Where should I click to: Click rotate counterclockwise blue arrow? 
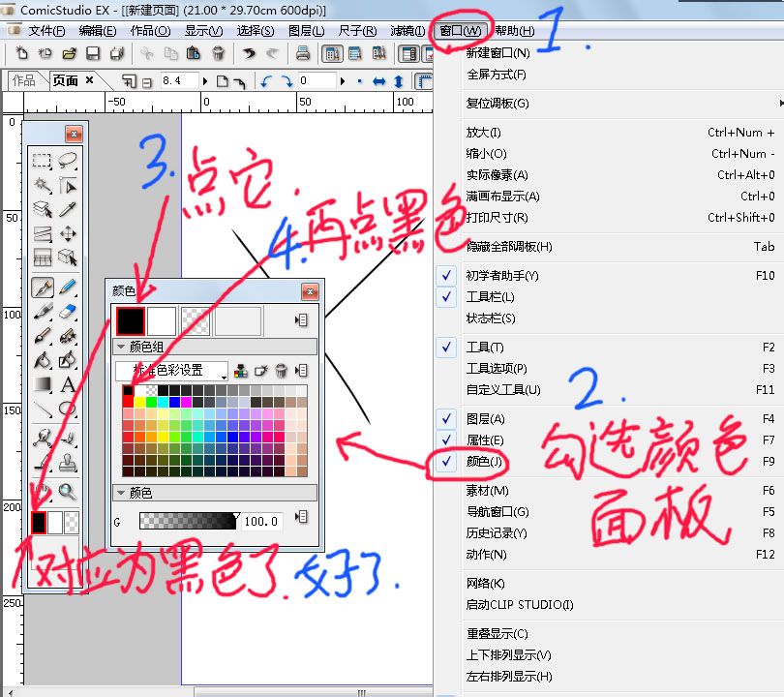(266, 81)
